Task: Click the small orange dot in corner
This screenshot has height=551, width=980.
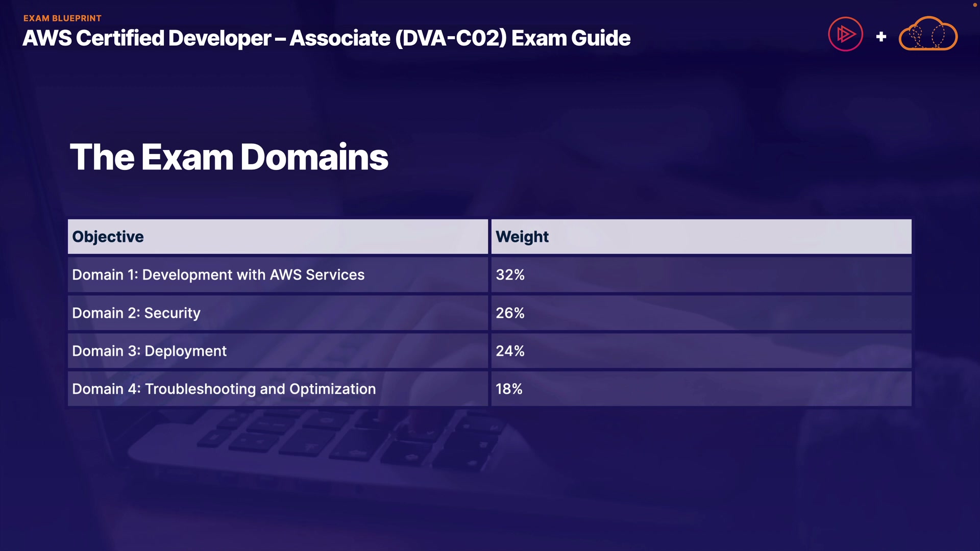Action: click(974, 5)
